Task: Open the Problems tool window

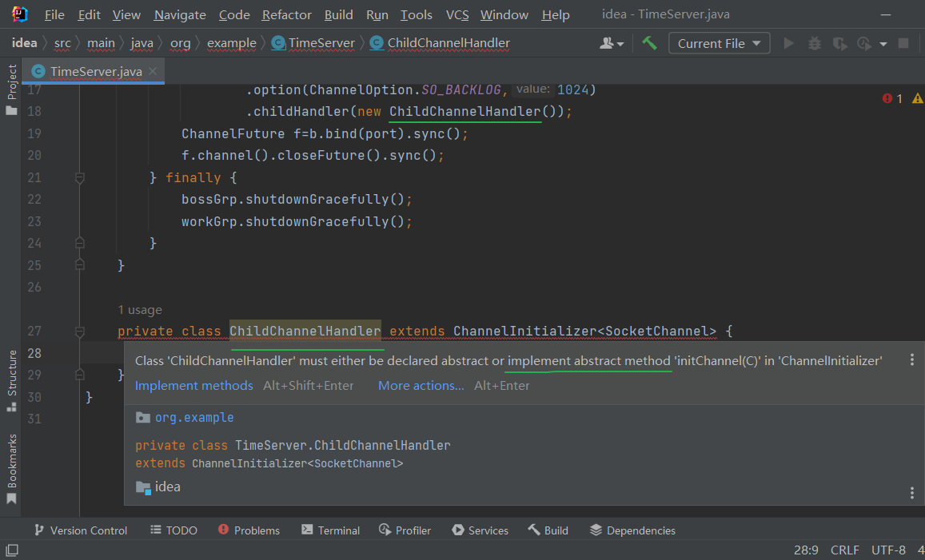Action: point(249,530)
